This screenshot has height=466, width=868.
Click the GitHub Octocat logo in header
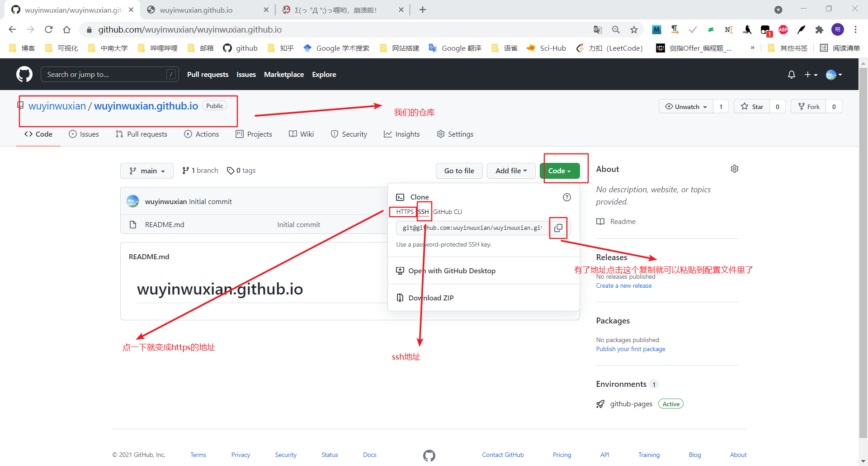click(24, 74)
